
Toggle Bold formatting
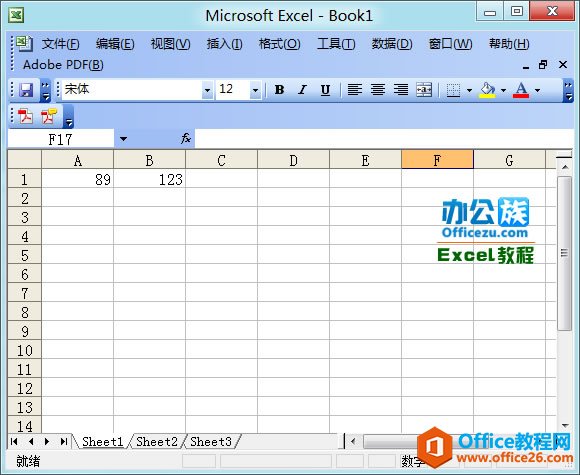[280, 90]
